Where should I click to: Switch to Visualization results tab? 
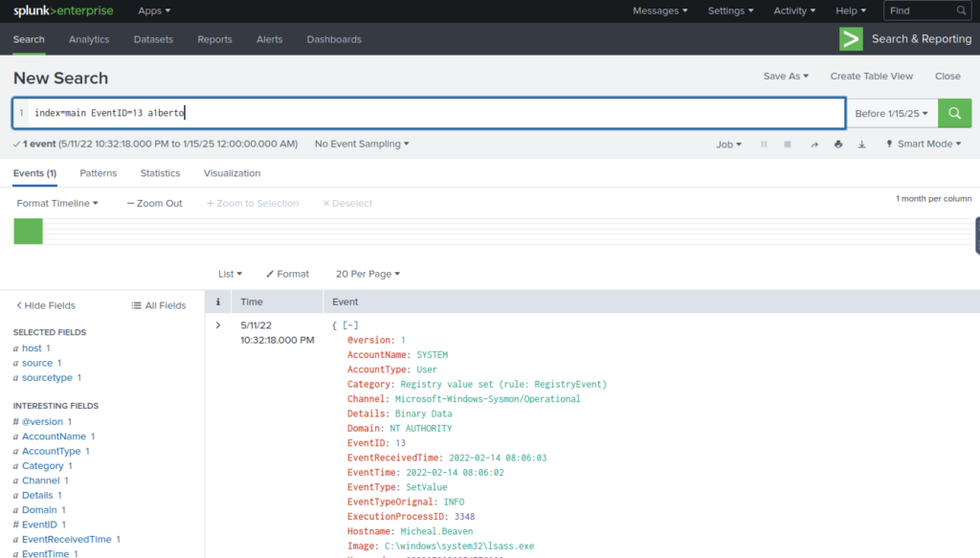[232, 173]
